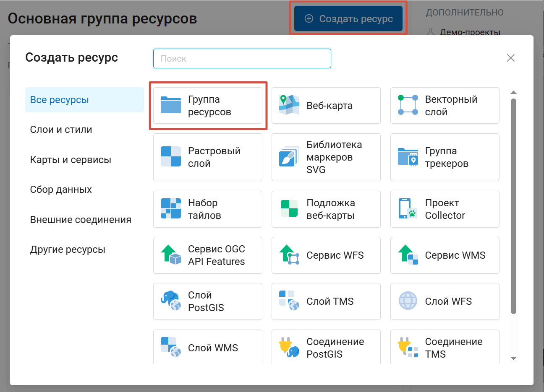544x392 pixels.
Task: Open the Tracker group icon
Action: pyautogui.click(x=408, y=157)
